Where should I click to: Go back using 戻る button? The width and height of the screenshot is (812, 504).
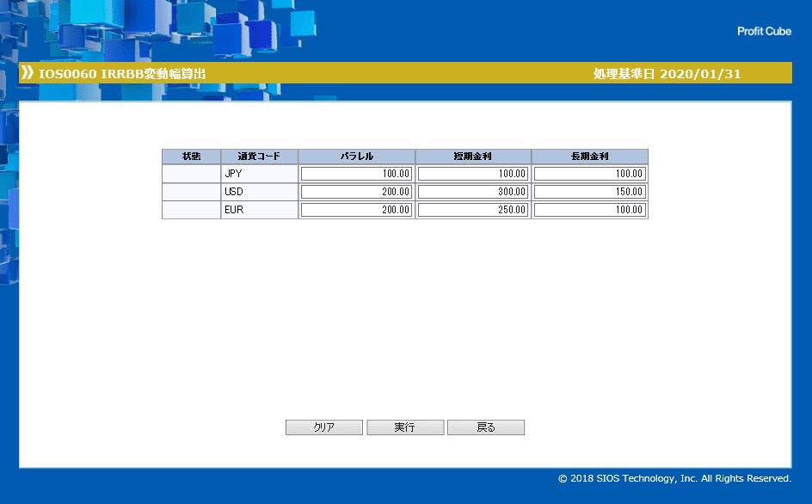point(486,427)
